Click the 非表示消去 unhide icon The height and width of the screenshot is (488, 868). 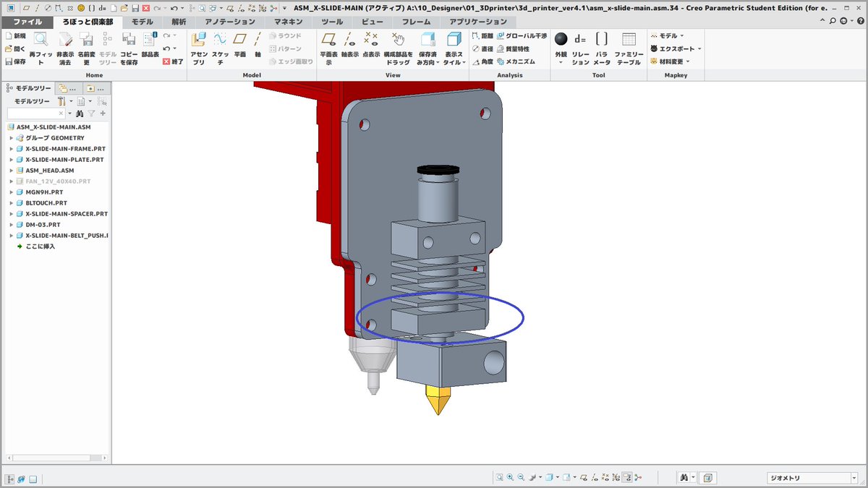click(x=65, y=40)
